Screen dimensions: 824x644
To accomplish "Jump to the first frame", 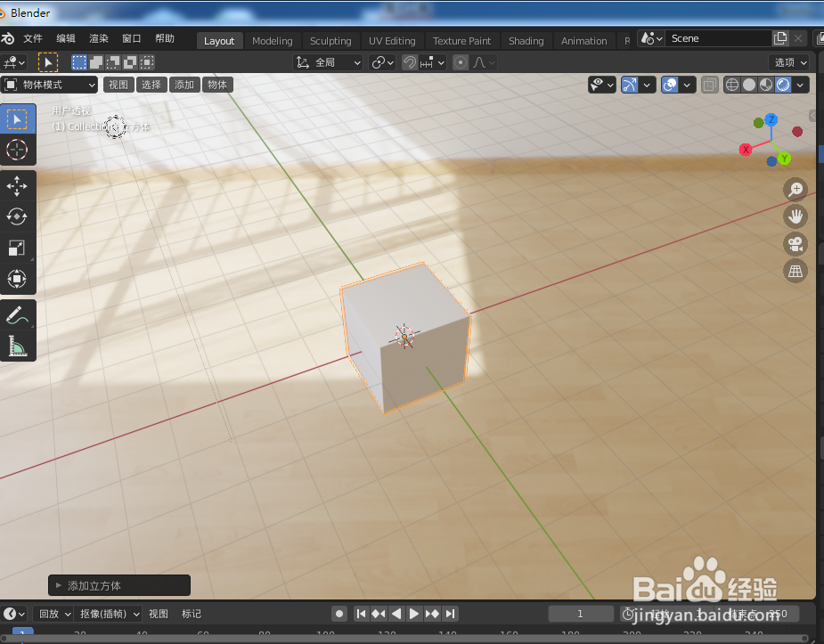I will [361, 614].
